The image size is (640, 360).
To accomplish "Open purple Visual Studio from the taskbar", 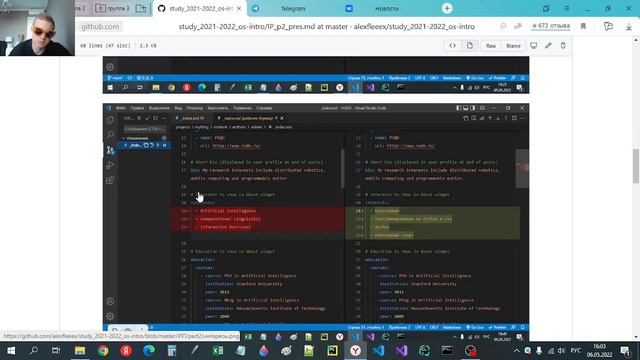I will pos(401,351).
